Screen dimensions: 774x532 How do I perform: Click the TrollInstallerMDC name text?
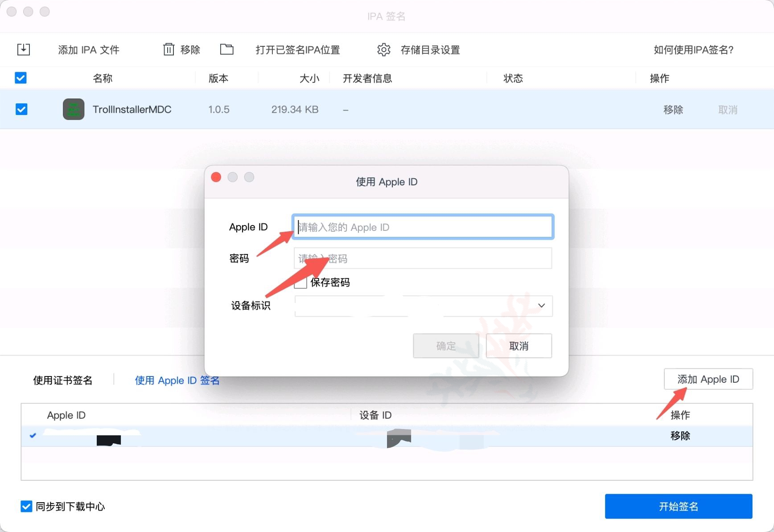tap(132, 109)
